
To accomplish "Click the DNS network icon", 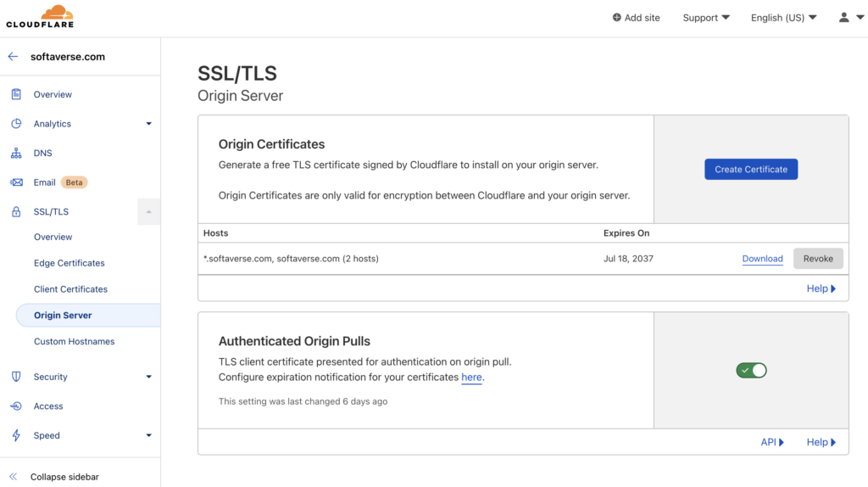I will [x=16, y=154].
